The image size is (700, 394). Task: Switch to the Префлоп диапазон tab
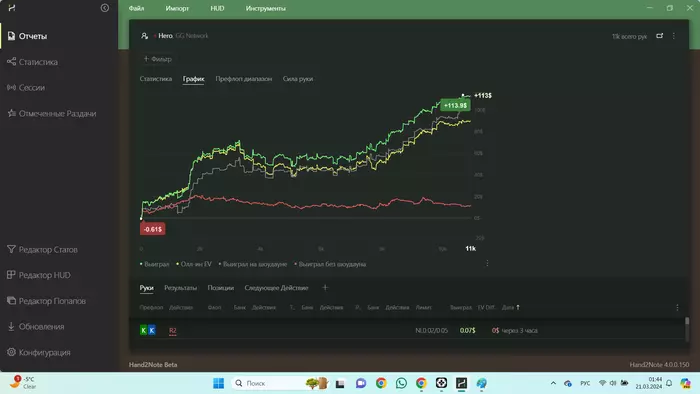(244, 79)
